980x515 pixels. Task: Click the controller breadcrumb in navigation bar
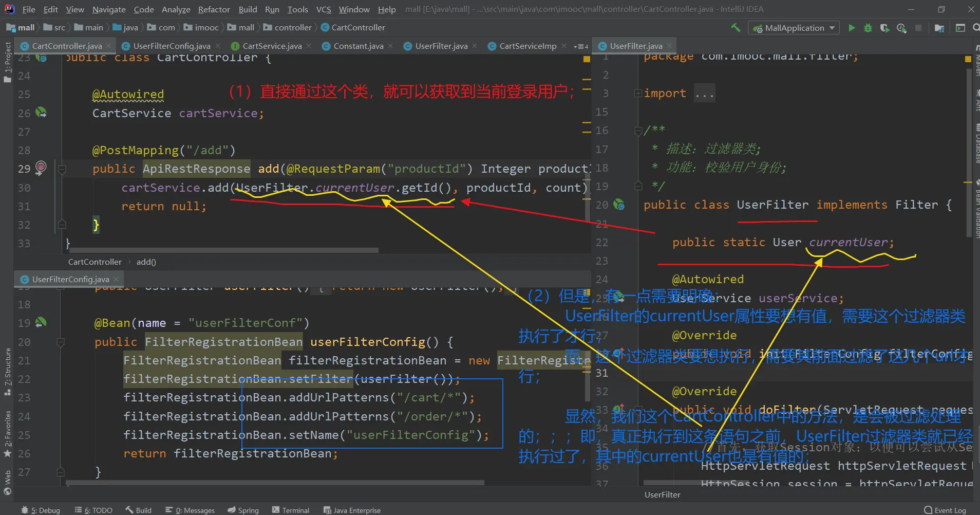[293, 28]
